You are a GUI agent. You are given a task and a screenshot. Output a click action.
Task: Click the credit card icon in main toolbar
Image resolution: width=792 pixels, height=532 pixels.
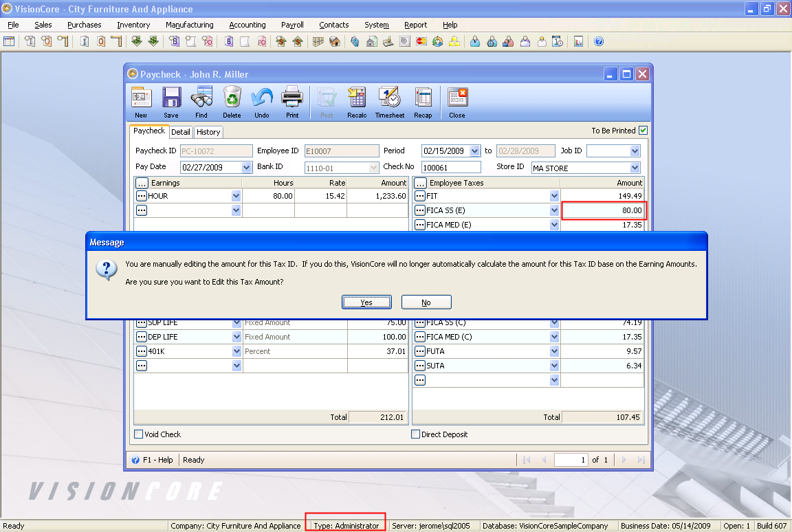pos(421,41)
